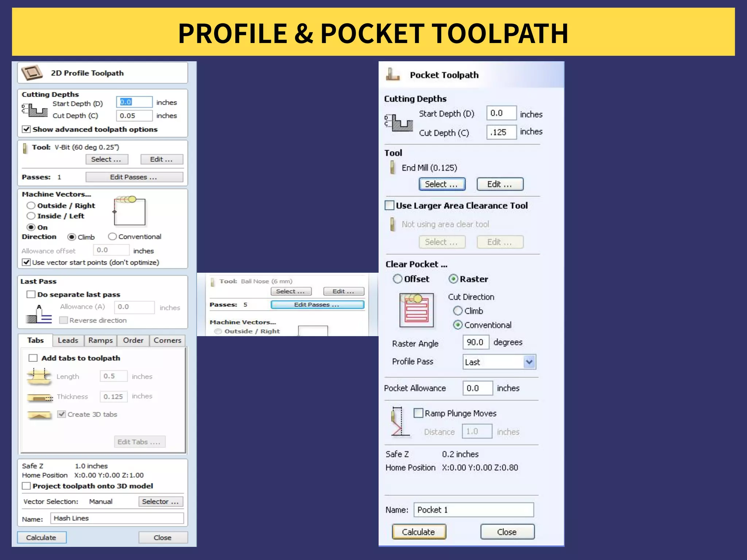Click Select for the End Mill tool
The image size is (747, 560).
442,184
